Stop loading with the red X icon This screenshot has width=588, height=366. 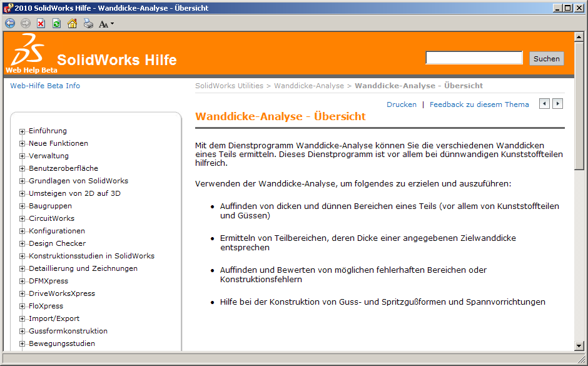click(41, 24)
